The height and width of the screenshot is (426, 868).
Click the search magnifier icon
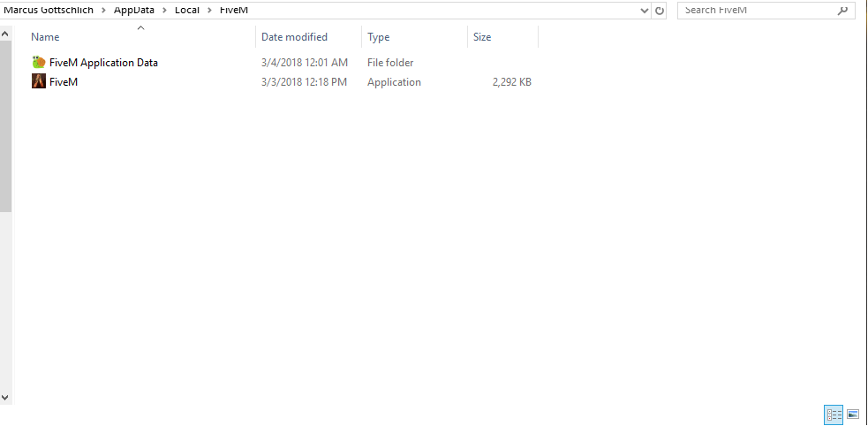tap(842, 11)
